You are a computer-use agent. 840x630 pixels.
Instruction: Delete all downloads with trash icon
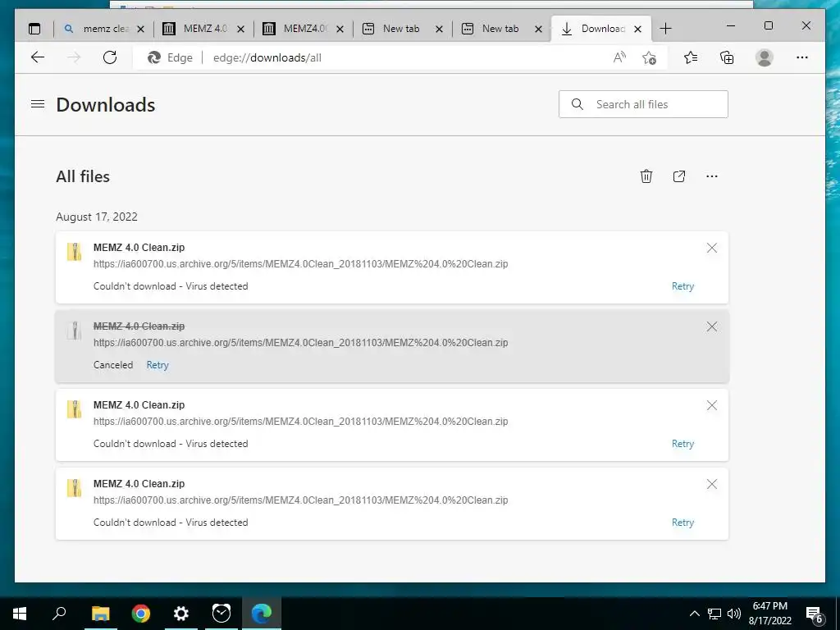click(x=646, y=176)
